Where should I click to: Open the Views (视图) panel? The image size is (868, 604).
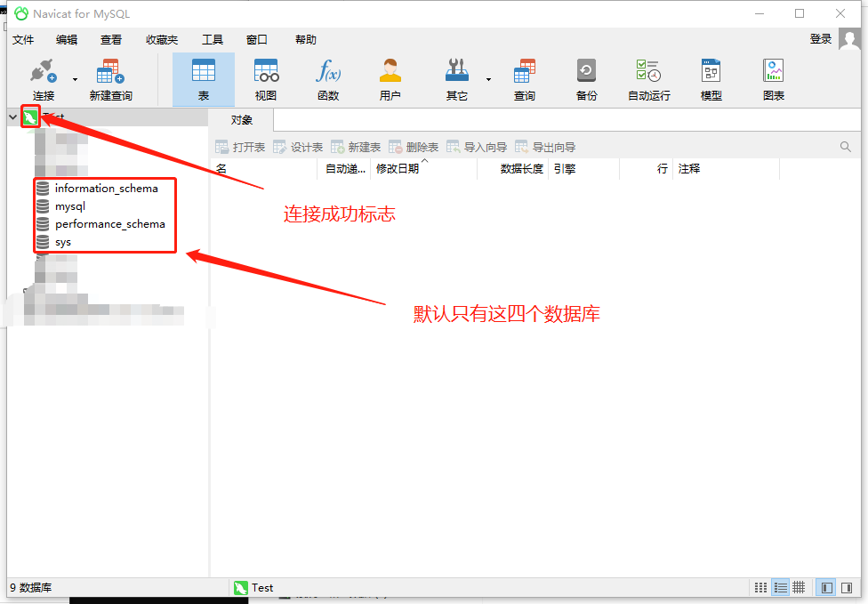[x=264, y=77]
